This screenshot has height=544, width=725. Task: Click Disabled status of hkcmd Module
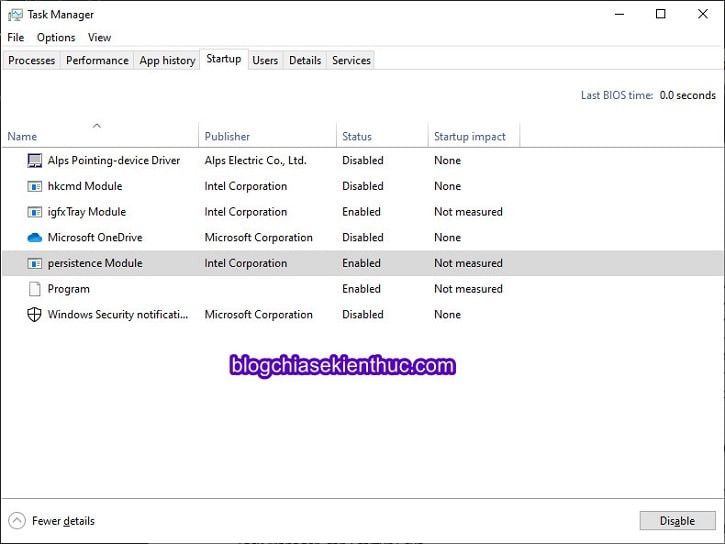[x=362, y=186]
